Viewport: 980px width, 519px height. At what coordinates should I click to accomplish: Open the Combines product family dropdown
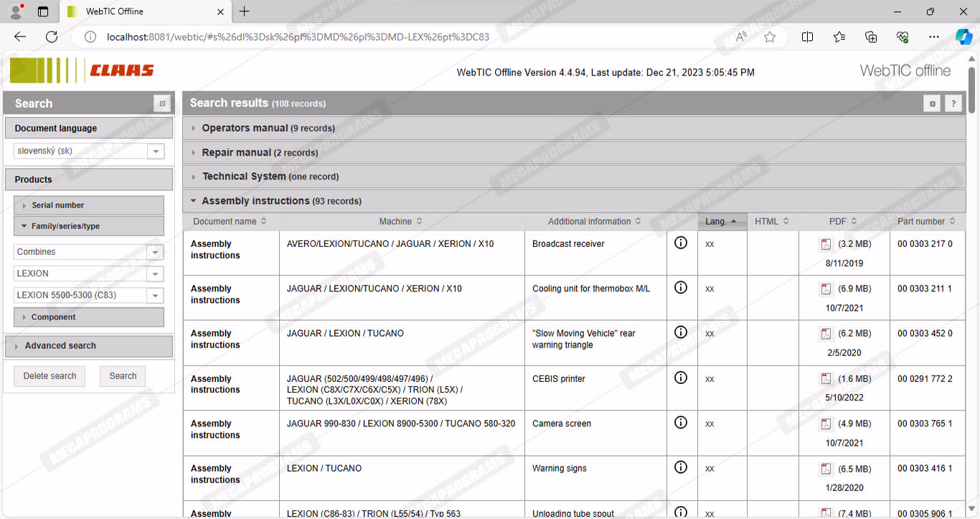tap(155, 252)
